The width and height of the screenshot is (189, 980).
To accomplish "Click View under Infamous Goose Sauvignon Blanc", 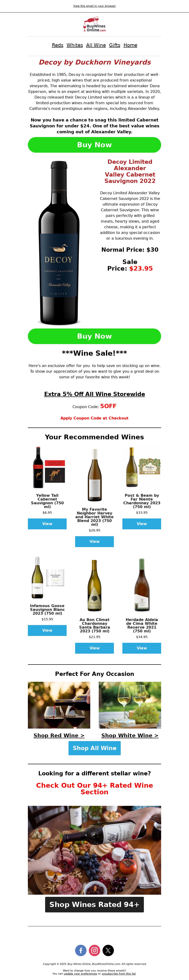I will pyautogui.click(x=47, y=630).
